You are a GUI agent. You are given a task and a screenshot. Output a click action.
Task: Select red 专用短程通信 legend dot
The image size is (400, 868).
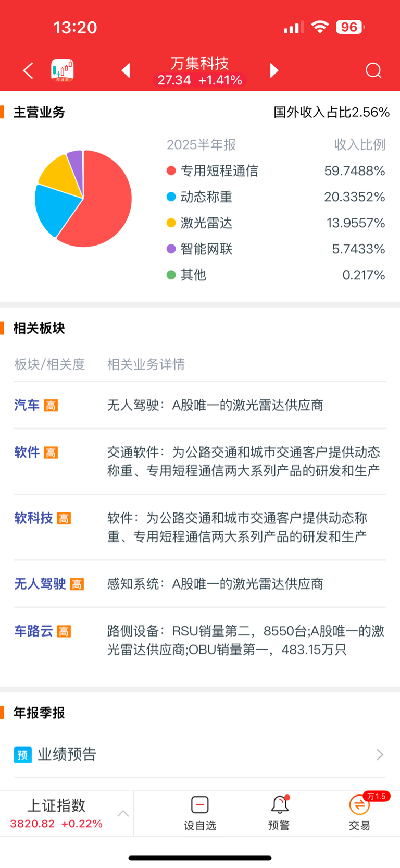[x=171, y=170]
